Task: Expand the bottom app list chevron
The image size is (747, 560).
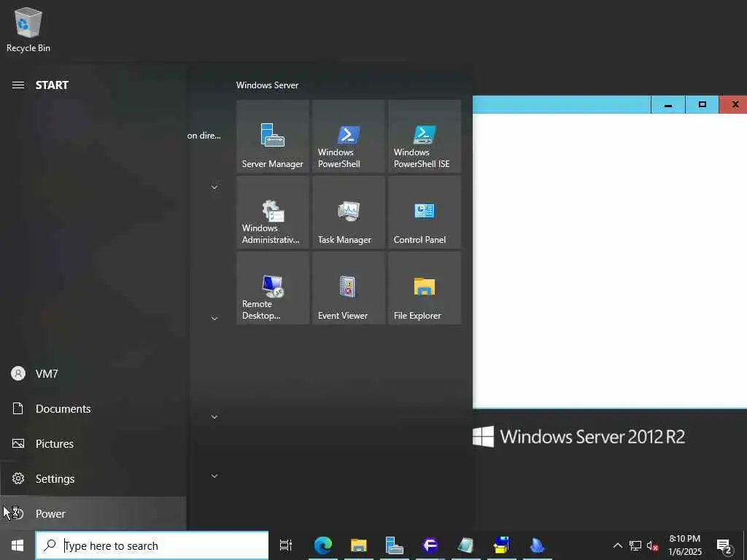Action: click(214, 475)
